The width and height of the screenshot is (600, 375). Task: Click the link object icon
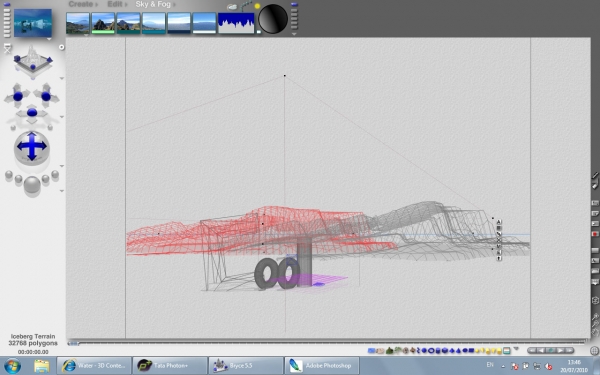499,234
